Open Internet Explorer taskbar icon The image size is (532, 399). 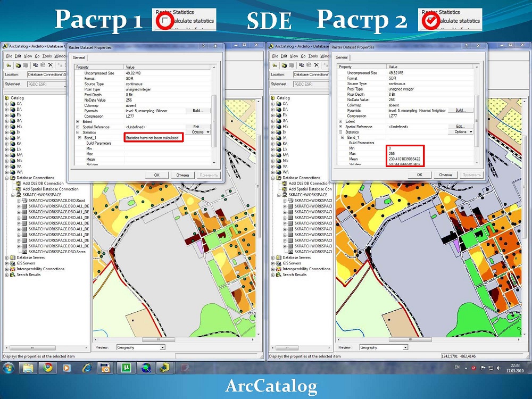click(87, 368)
